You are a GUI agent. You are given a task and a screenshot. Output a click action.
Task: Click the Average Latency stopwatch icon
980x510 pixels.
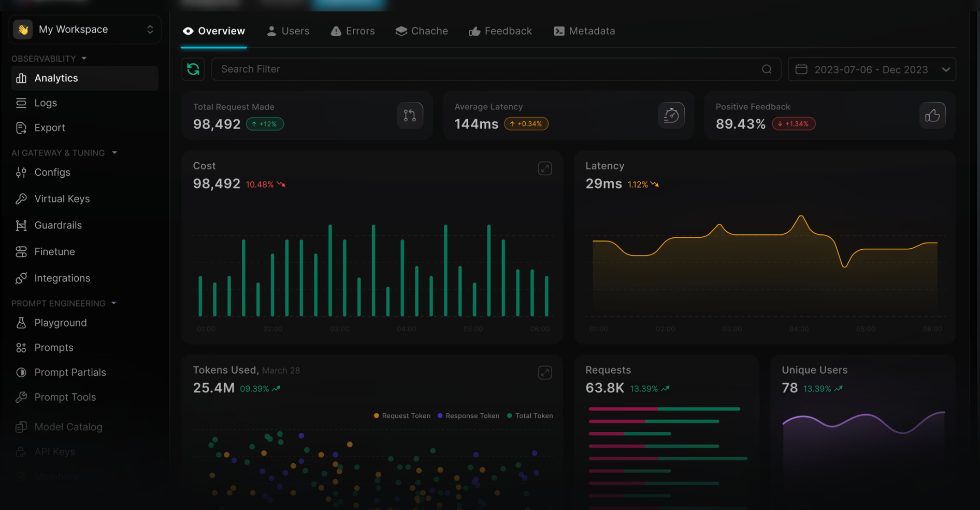pos(671,115)
